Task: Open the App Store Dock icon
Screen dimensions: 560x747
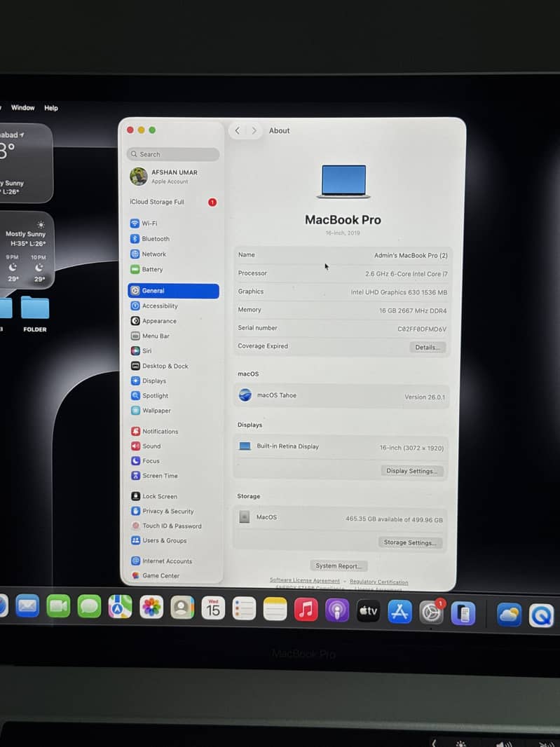Action: [399, 611]
